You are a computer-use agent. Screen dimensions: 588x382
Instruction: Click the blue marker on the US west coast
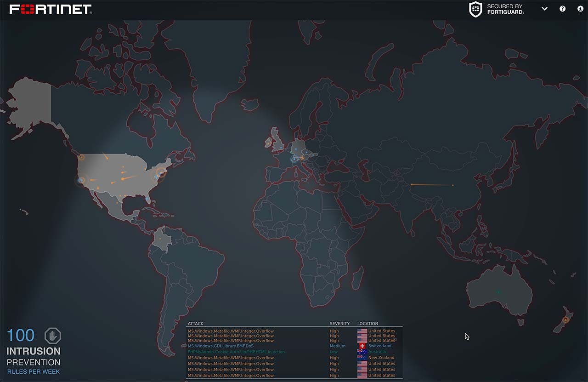81,180
